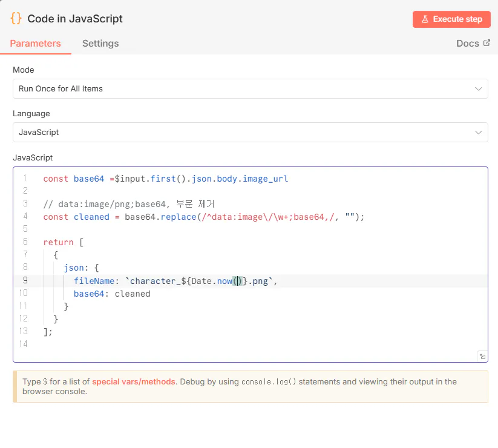Select the Parameters tab

click(x=36, y=44)
